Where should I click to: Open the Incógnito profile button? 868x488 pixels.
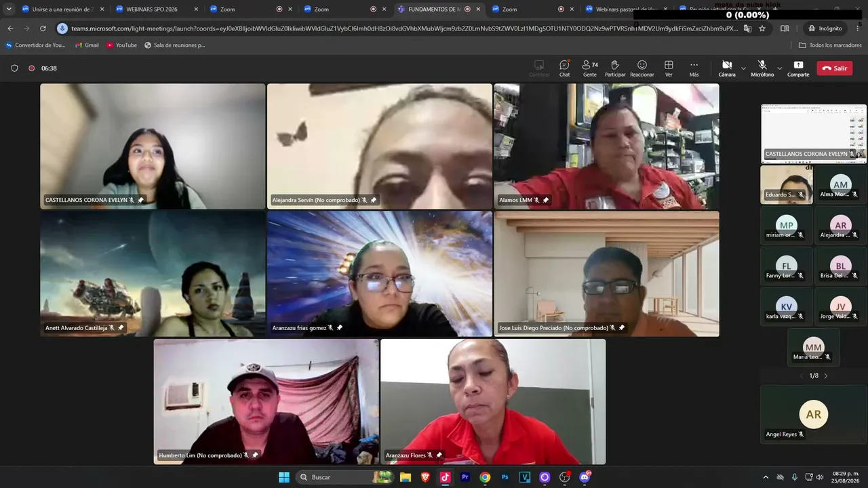[x=825, y=28]
